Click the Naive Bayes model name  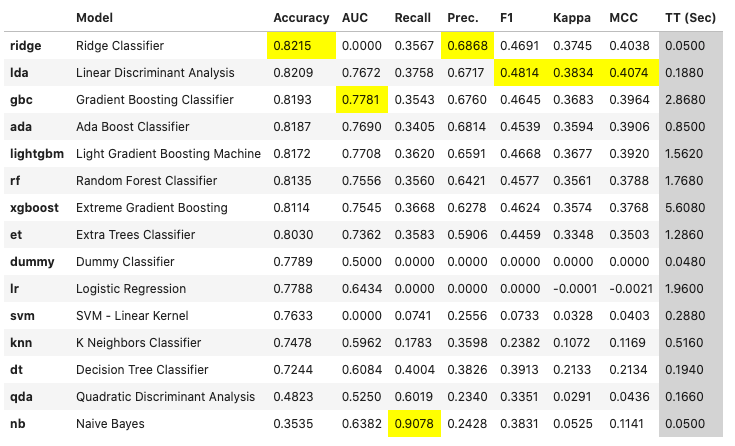[110, 423]
